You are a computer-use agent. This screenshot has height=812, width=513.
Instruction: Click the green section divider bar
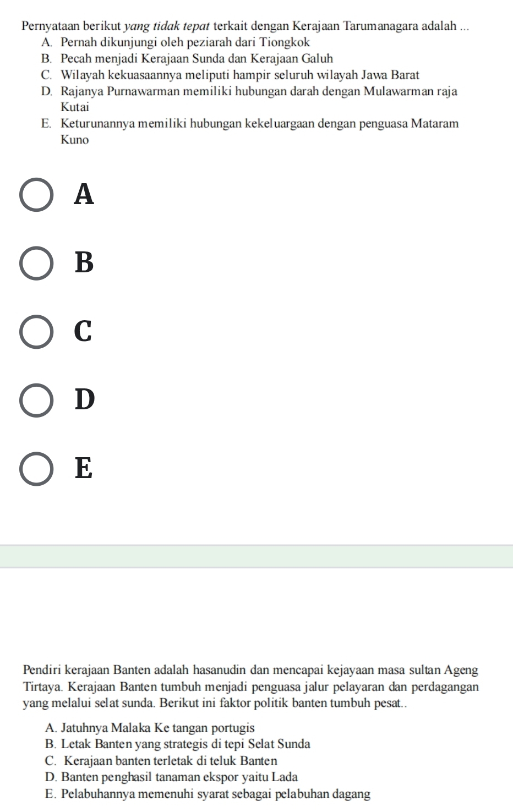coord(256,556)
